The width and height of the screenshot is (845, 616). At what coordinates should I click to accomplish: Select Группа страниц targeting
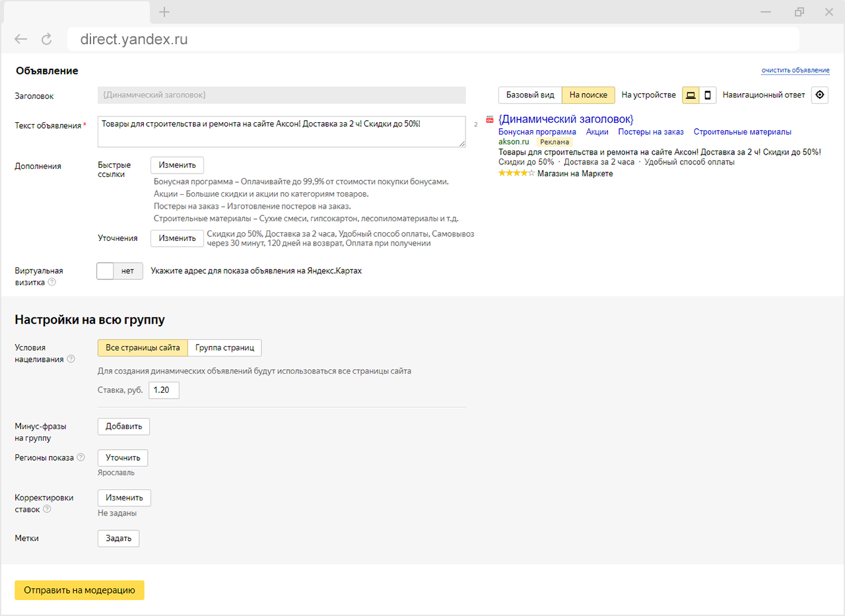click(224, 348)
